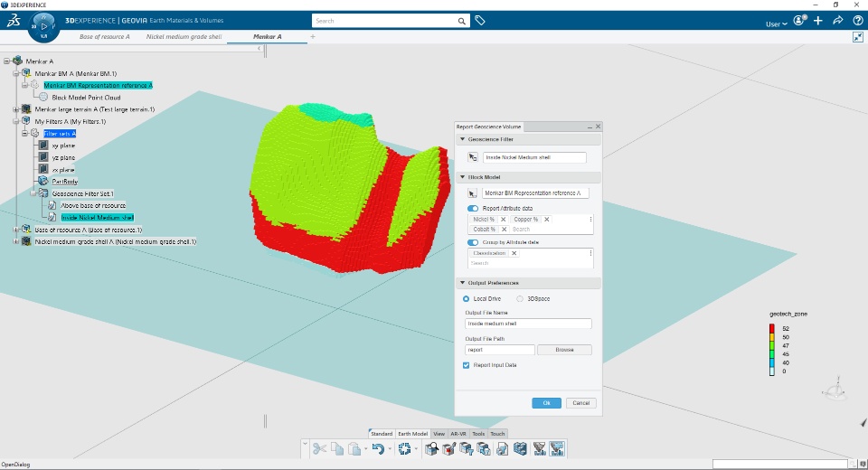Click the Browse button for output path
This screenshot has height=470, width=868.
pyautogui.click(x=564, y=350)
